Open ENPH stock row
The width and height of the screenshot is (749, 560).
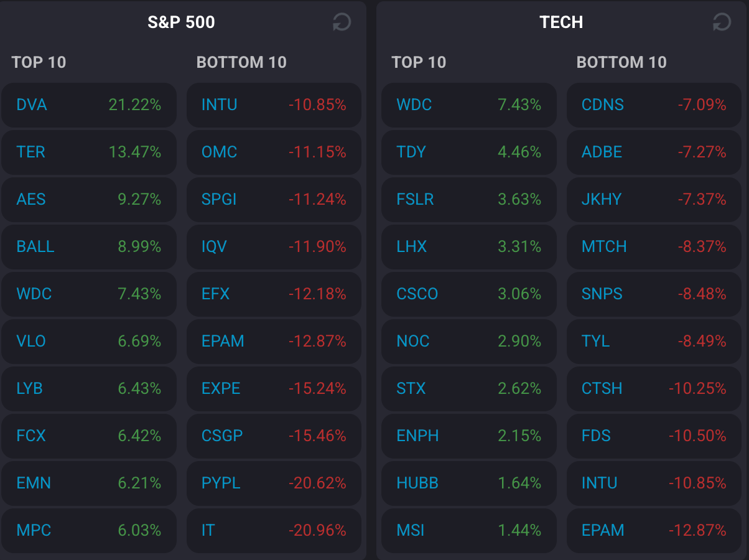[x=469, y=436]
